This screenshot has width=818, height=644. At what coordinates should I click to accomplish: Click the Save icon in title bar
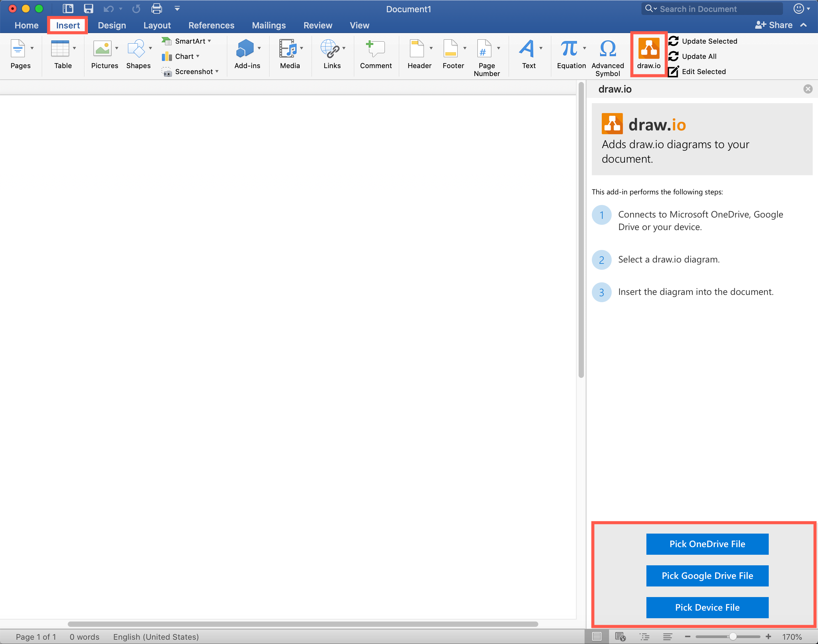pyautogui.click(x=88, y=9)
